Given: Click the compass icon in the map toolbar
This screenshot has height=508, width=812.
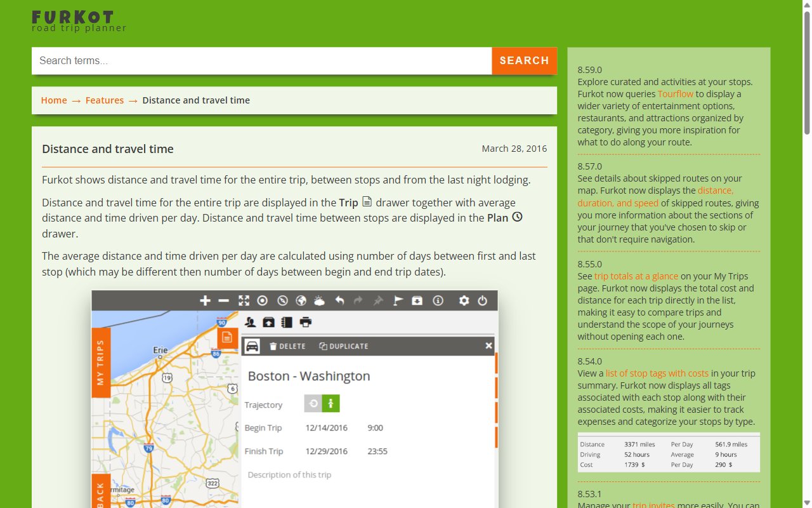Looking at the screenshot, I should (x=283, y=301).
